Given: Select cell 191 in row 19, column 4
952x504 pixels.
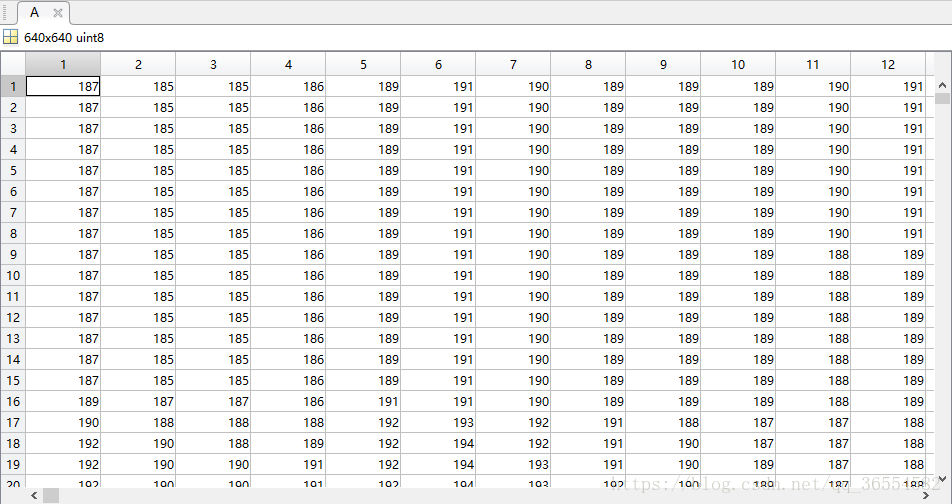Looking at the screenshot, I should click(x=288, y=465).
